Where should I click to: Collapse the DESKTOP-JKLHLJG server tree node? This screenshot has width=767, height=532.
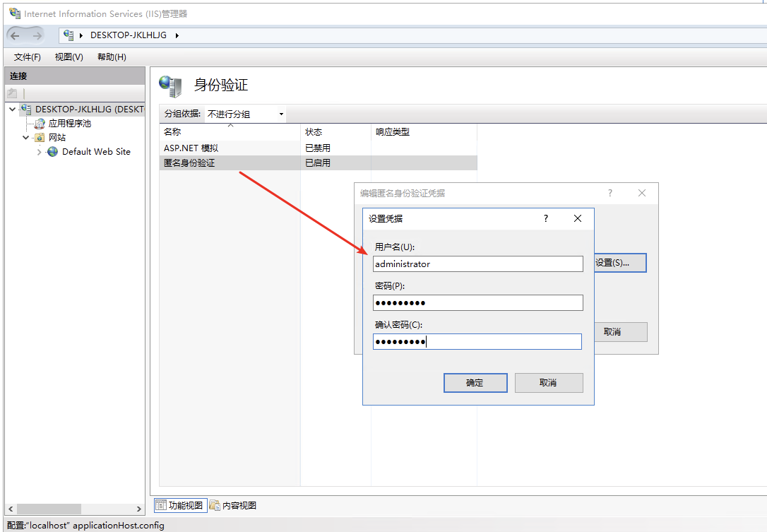[x=13, y=109]
